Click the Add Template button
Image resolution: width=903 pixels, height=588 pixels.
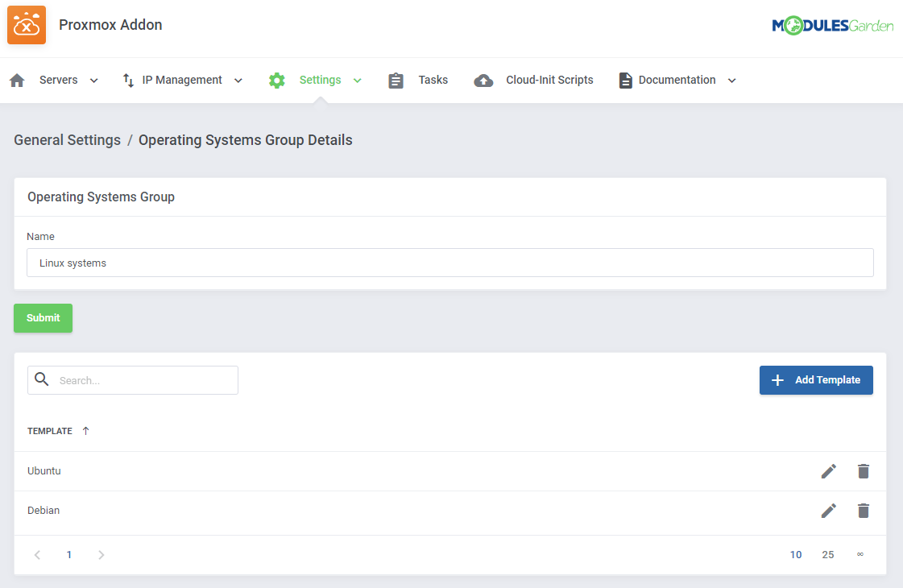click(816, 380)
